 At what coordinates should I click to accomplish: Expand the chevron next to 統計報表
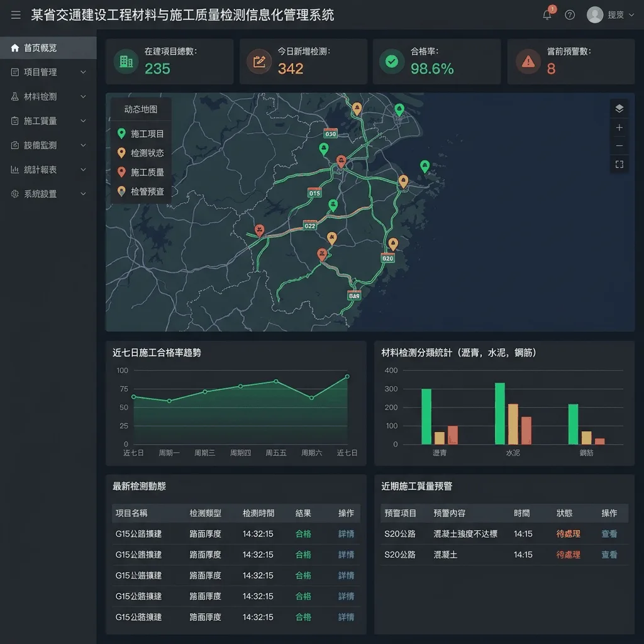(84, 169)
